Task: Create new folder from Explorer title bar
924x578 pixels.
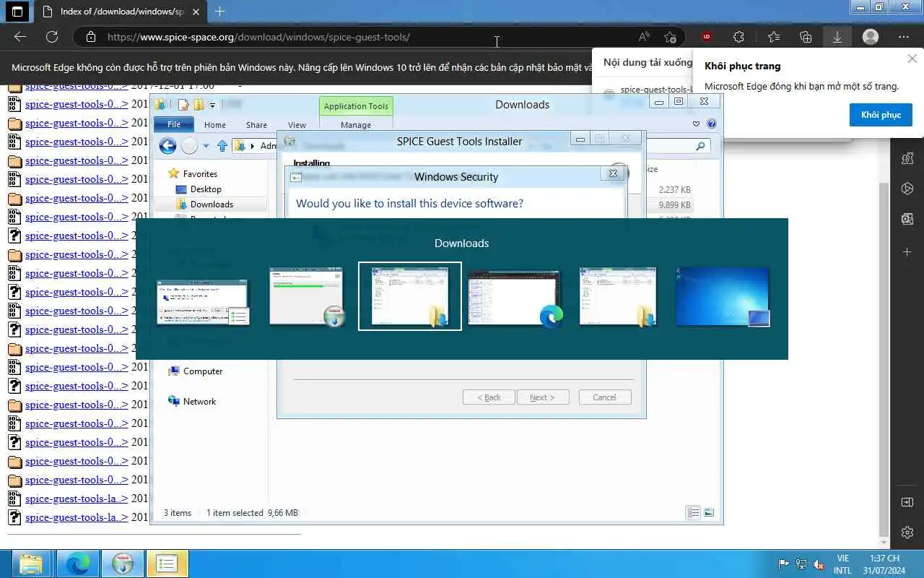Action: coord(198,105)
